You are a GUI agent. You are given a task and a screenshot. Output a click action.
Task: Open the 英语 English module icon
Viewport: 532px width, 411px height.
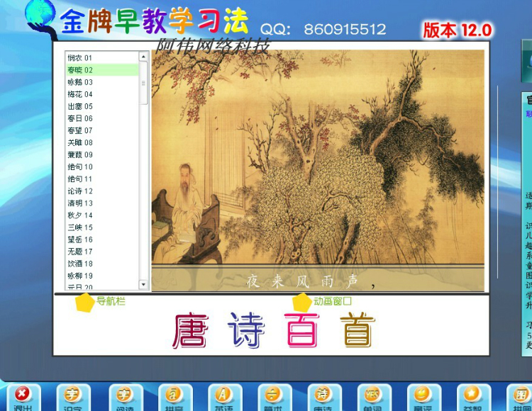pyautogui.click(x=224, y=397)
